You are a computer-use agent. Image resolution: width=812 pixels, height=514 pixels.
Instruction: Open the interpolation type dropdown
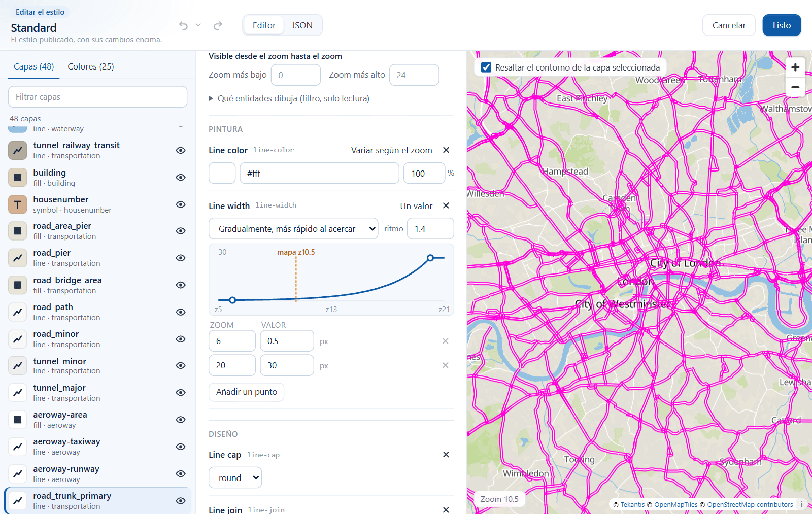point(293,229)
